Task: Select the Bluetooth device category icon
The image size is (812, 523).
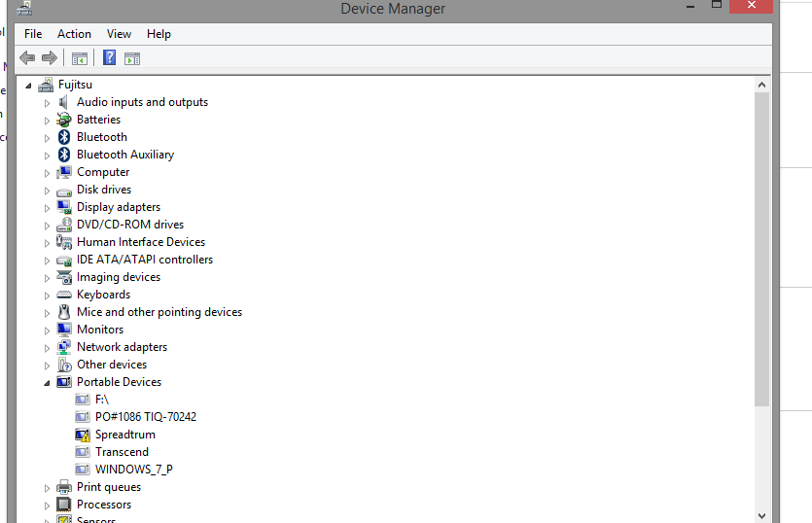Action: pos(64,137)
